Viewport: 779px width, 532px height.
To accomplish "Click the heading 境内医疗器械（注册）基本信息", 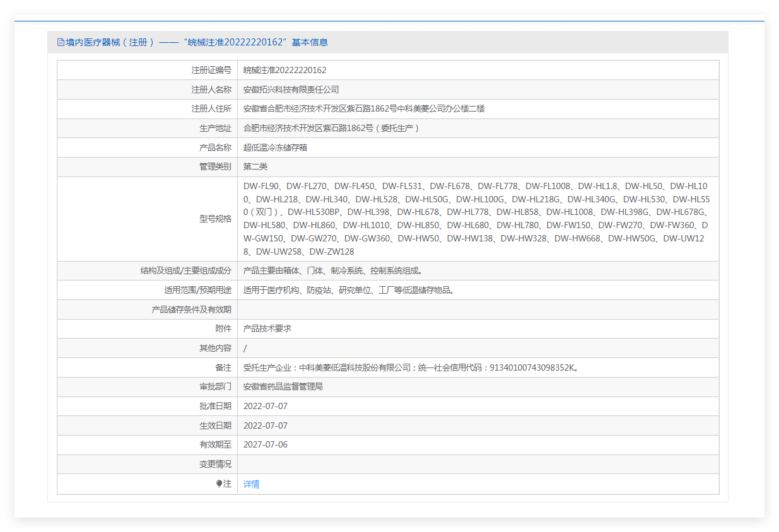I will [197, 42].
